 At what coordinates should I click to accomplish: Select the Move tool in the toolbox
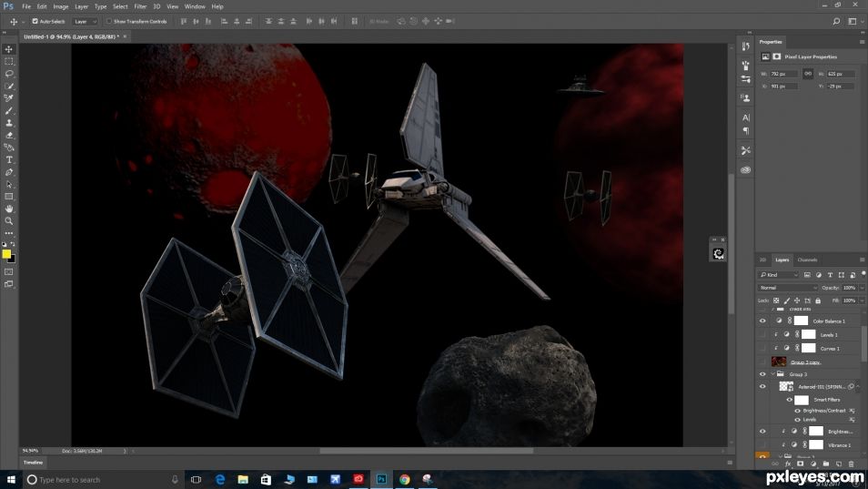click(9, 49)
